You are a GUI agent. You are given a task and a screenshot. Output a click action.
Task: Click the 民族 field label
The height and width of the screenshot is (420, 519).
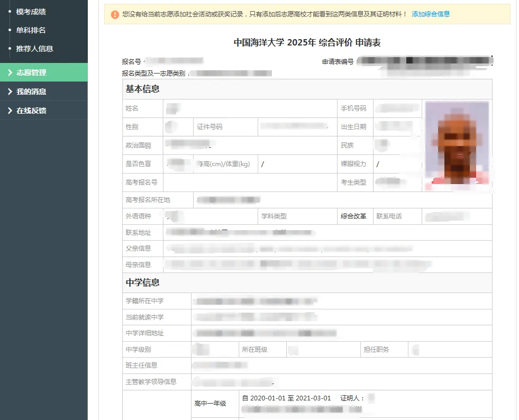click(347, 145)
